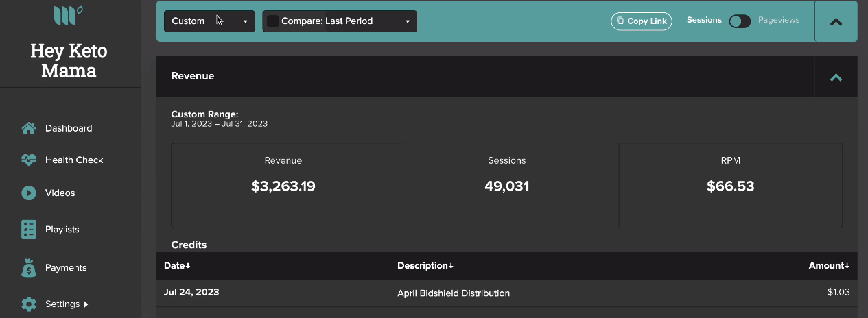Enable the Compare: Last Period checkbox
This screenshot has width=868, height=318.
[272, 21]
